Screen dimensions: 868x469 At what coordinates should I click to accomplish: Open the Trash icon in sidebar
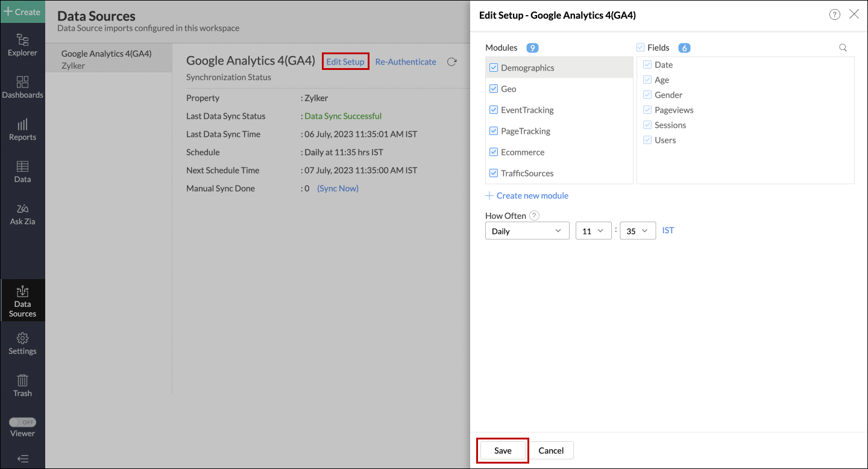tap(22, 385)
